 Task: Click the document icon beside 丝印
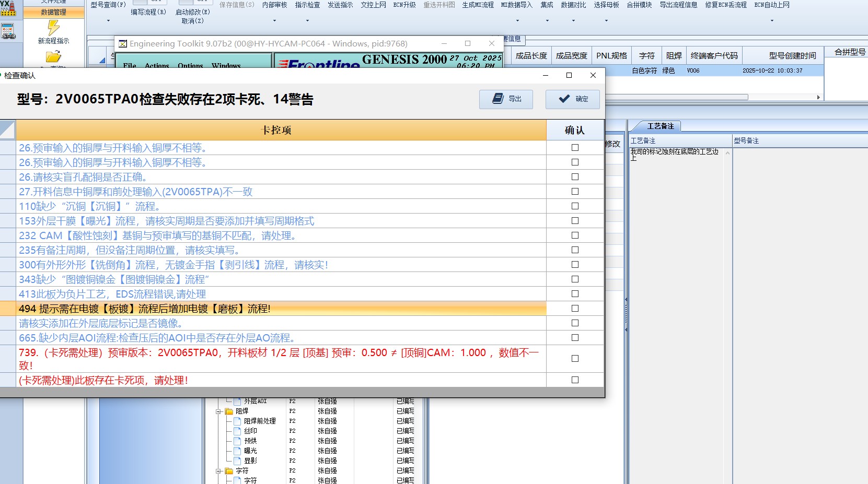[x=237, y=431]
